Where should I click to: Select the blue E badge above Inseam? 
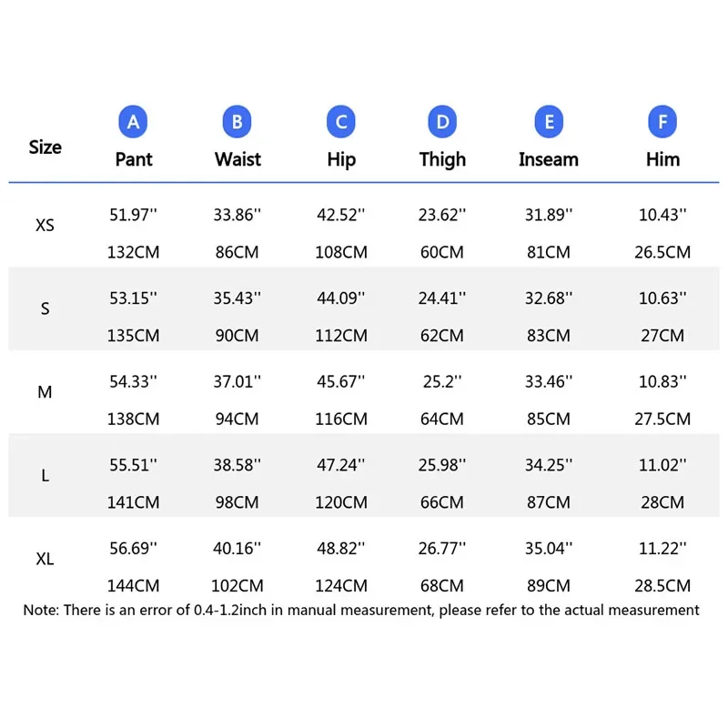click(x=548, y=122)
